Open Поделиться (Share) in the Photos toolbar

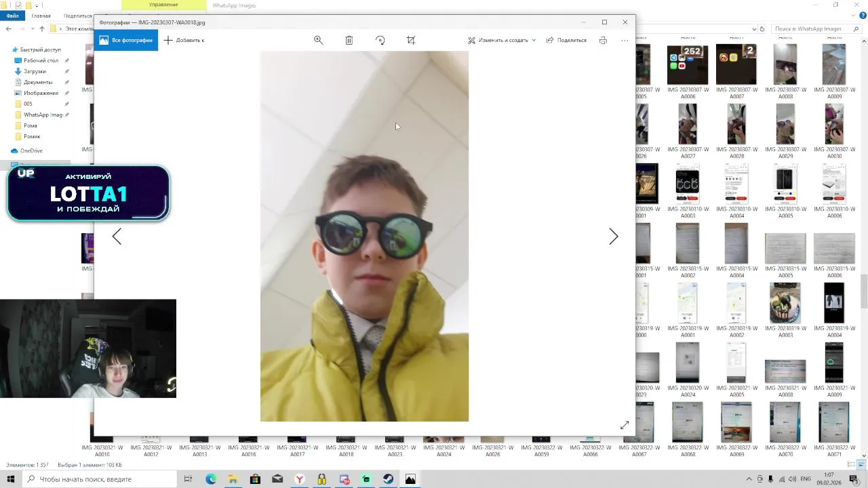tap(566, 40)
